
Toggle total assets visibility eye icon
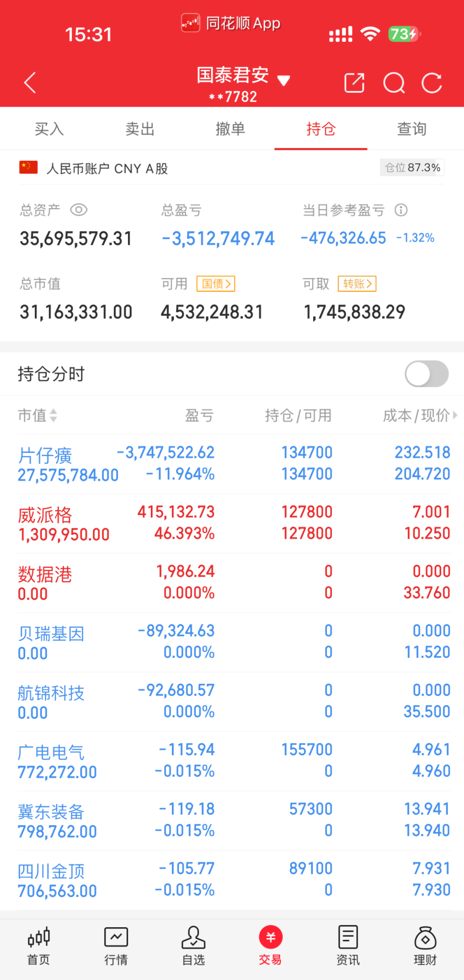click(x=79, y=210)
